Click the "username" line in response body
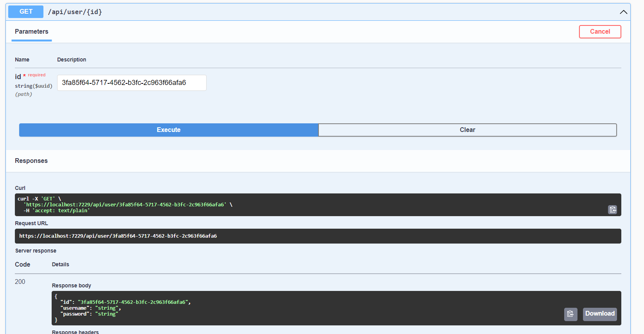 click(91, 308)
